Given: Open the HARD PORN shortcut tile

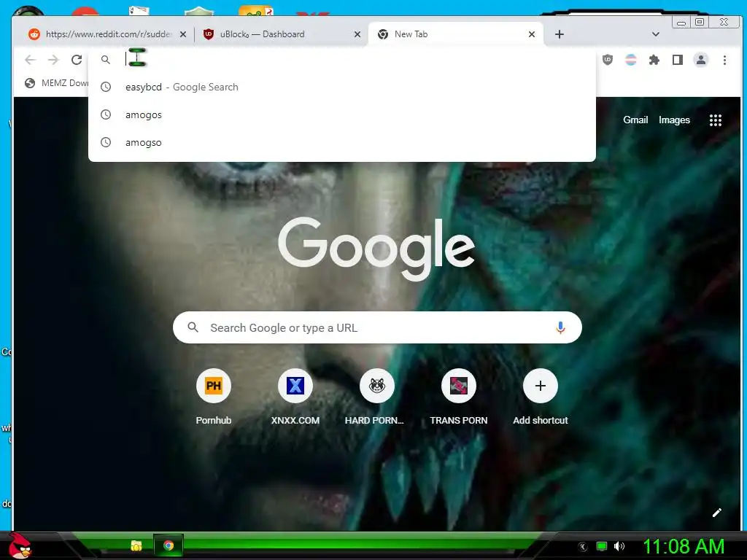Looking at the screenshot, I should (377, 397).
